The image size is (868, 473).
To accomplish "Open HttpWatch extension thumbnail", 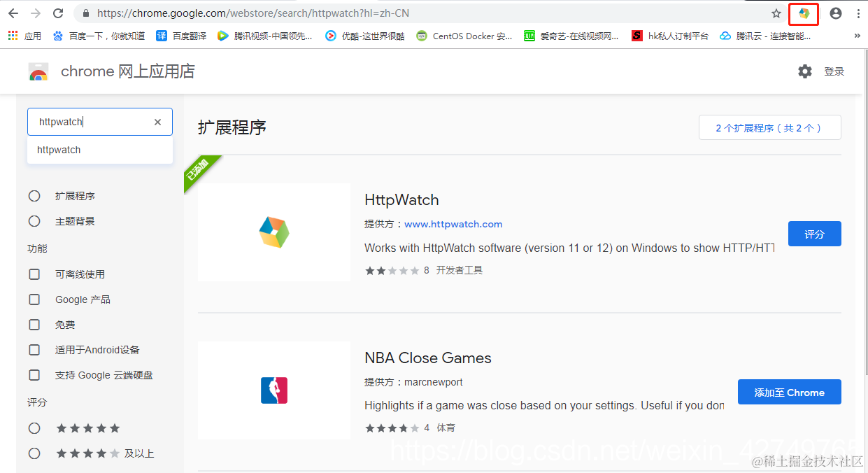I will pyautogui.click(x=274, y=232).
